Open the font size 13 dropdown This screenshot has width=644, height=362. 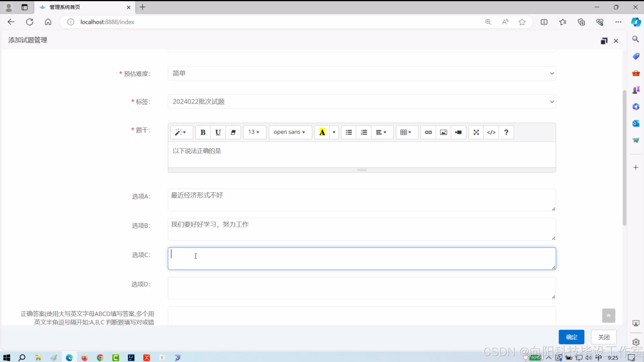tap(254, 132)
